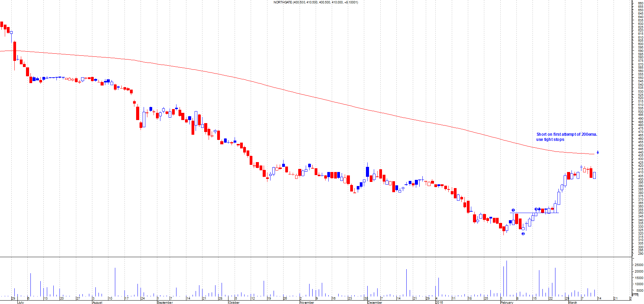This screenshot has width=644, height=304.
Task: Click the July label on date axis
Action: tap(21, 302)
